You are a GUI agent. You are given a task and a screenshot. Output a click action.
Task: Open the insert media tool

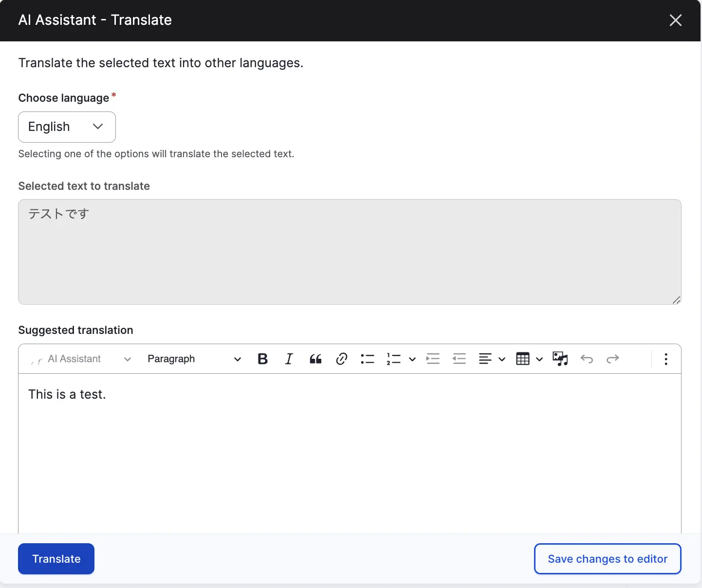[560, 359]
